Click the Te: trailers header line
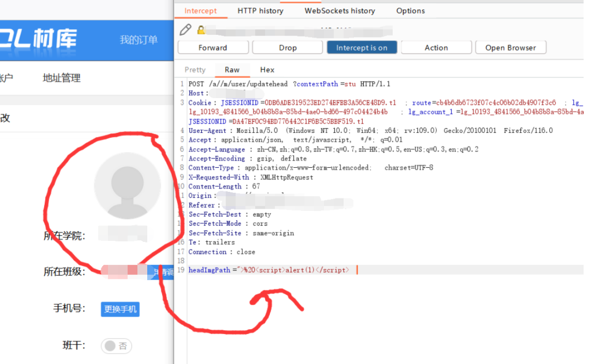Image resolution: width=589 pixels, height=364 pixels. 212,242
